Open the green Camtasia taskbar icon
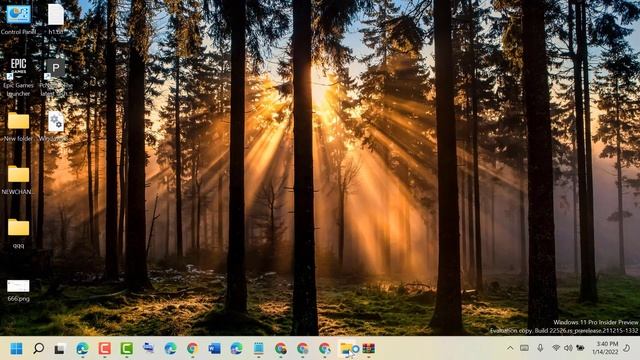640x360 pixels. coord(127,349)
